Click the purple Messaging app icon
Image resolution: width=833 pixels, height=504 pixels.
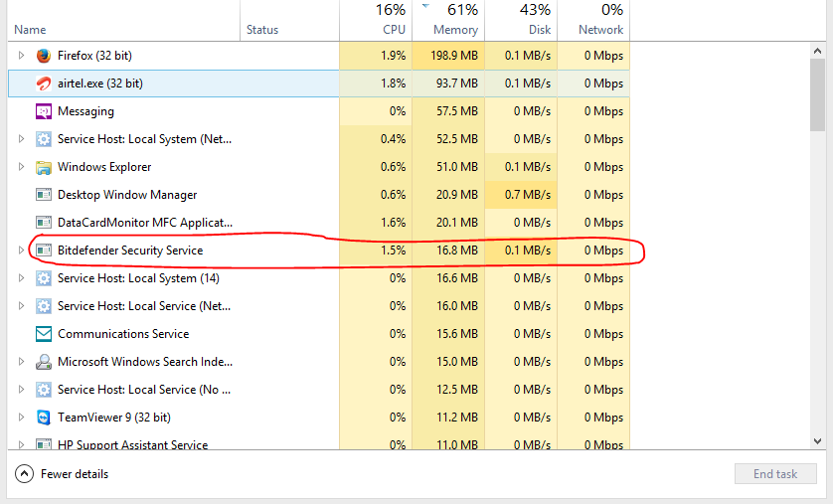(44, 111)
